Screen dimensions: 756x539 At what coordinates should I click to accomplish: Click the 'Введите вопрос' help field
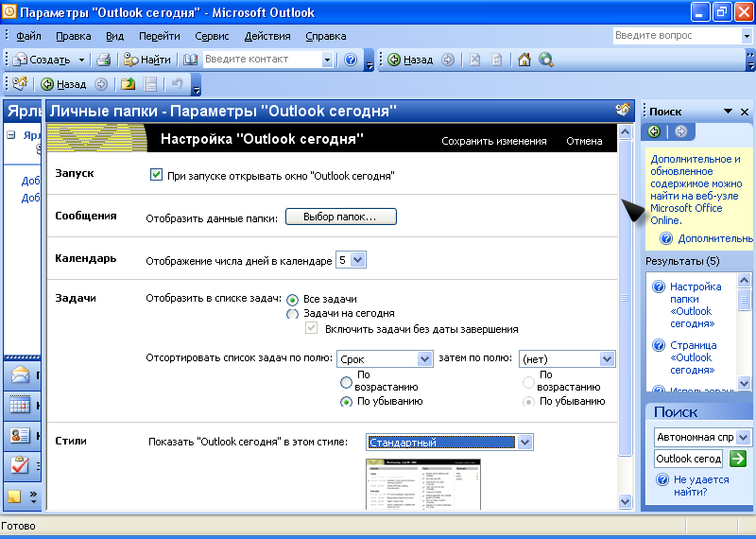coord(678,35)
